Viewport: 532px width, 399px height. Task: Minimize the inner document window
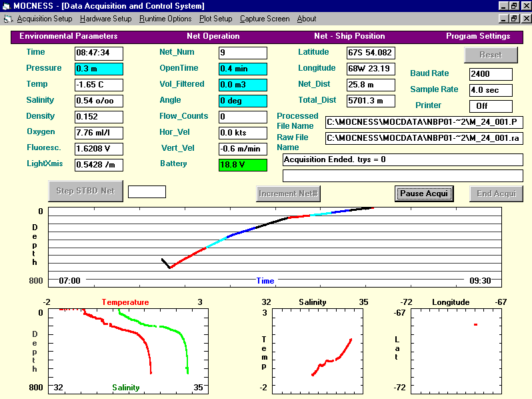point(503,18)
